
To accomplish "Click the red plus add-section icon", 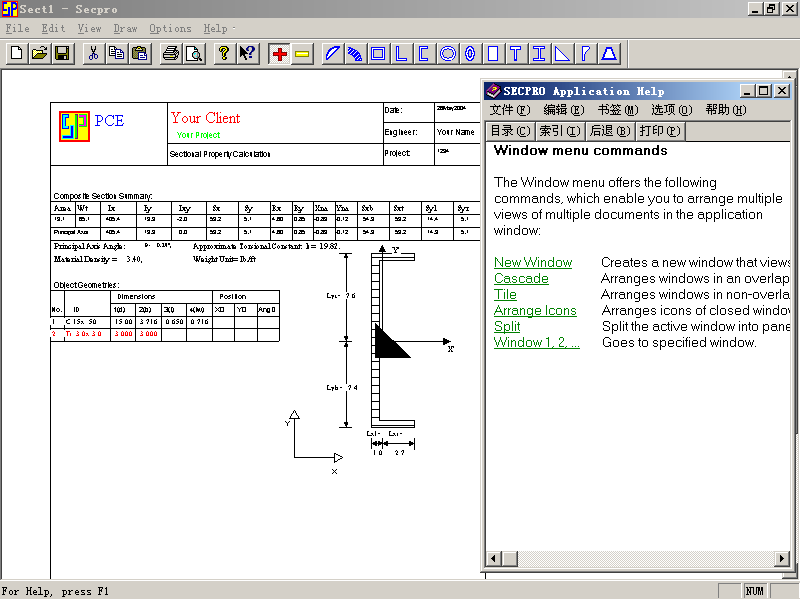I will 280,54.
